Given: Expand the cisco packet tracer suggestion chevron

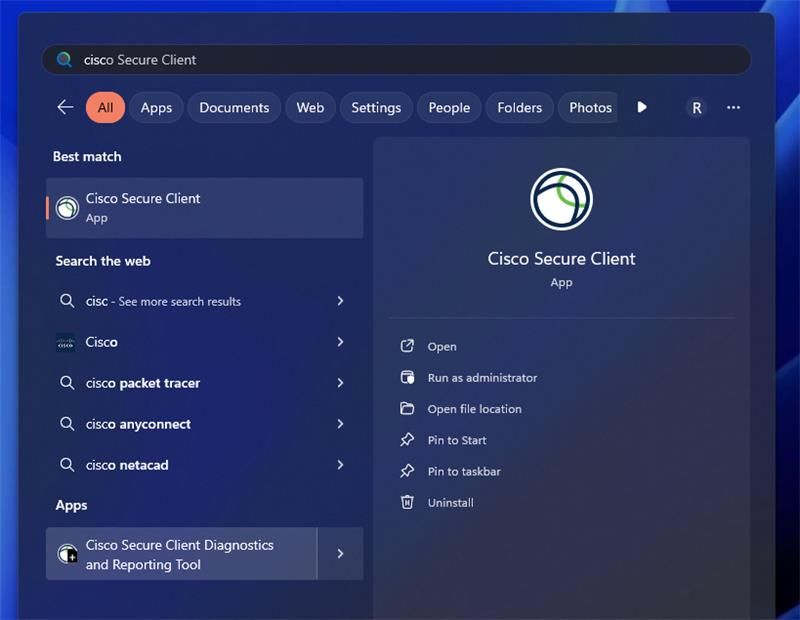Looking at the screenshot, I should pyautogui.click(x=340, y=383).
